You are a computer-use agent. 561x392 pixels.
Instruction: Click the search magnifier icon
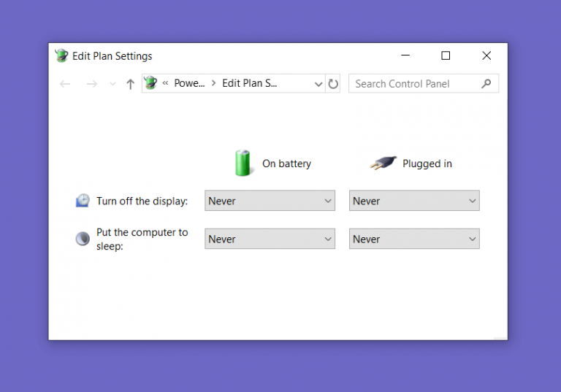pyautogui.click(x=486, y=84)
